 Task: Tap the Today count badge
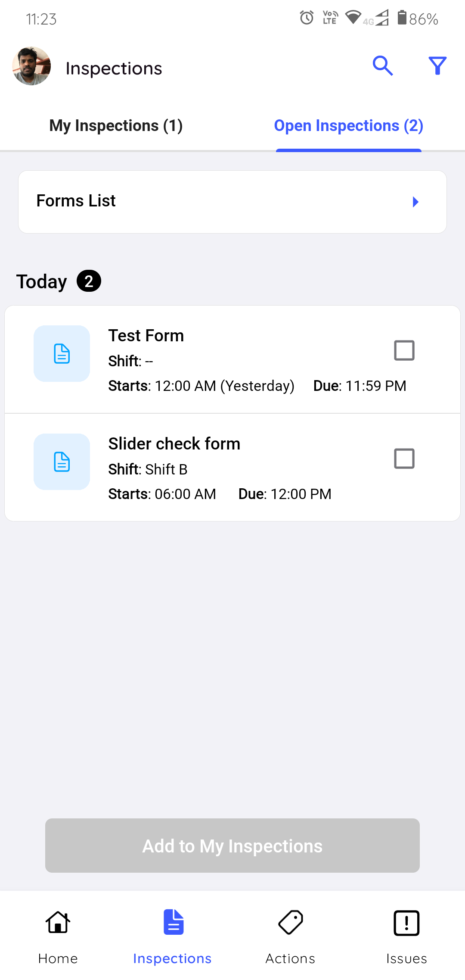[x=89, y=281]
